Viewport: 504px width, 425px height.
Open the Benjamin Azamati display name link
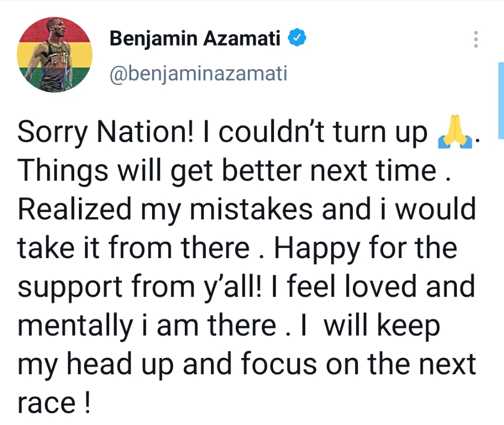coord(195,39)
